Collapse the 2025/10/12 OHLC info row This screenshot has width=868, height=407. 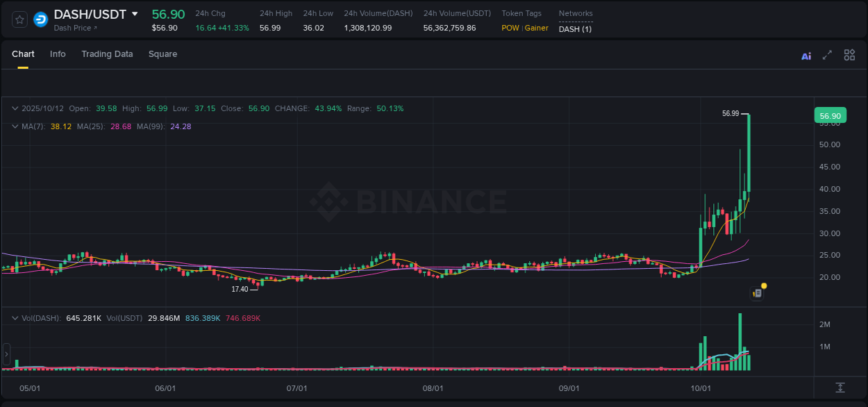(x=15, y=108)
